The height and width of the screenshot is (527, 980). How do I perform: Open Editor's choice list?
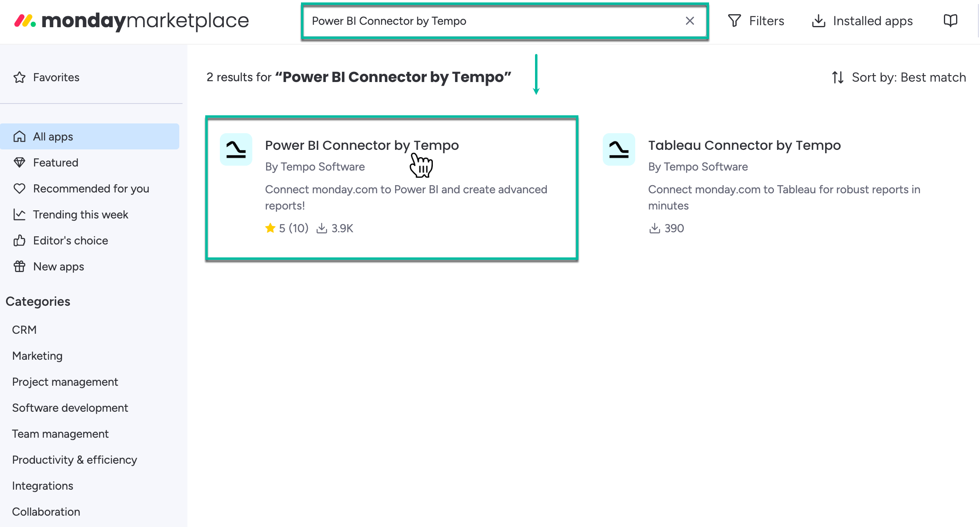tap(70, 240)
